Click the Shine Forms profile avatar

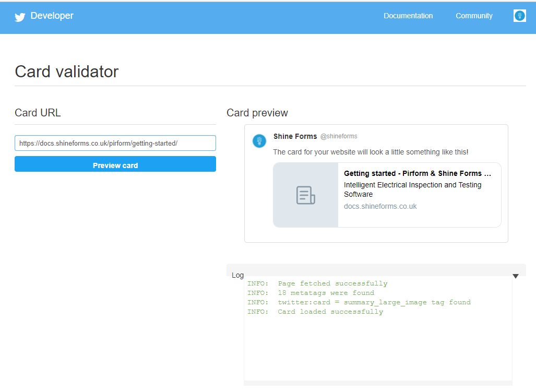point(259,141)
